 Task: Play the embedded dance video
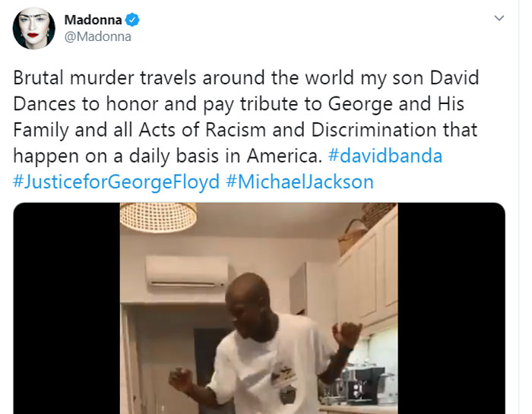[259, 308]
